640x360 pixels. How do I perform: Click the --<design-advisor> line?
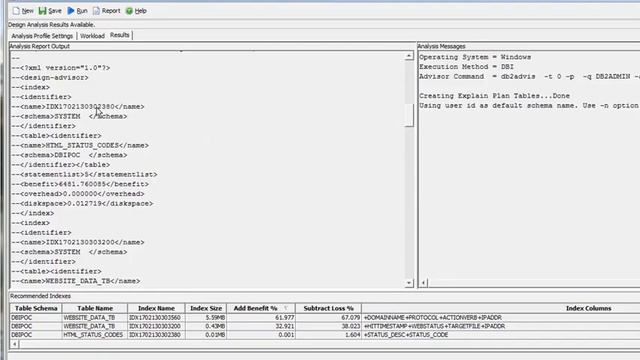click(50, 78)
